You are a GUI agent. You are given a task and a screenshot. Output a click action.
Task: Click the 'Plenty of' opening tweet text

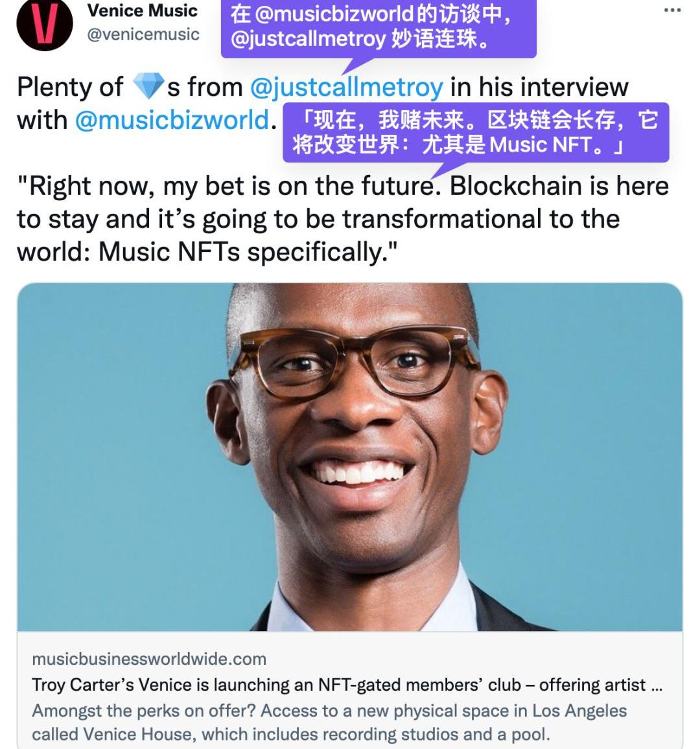(x=70, y=87)
